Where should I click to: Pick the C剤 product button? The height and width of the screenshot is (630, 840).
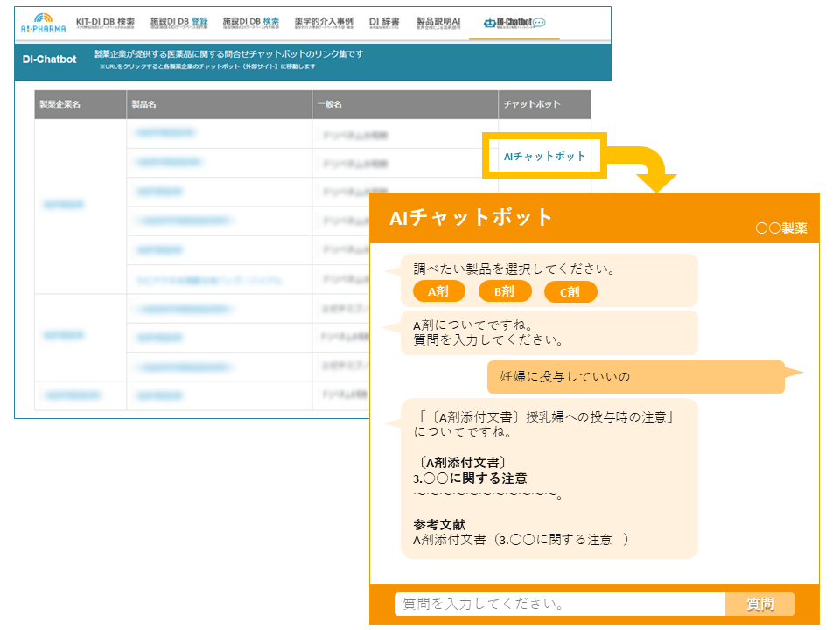pos(570,292)
